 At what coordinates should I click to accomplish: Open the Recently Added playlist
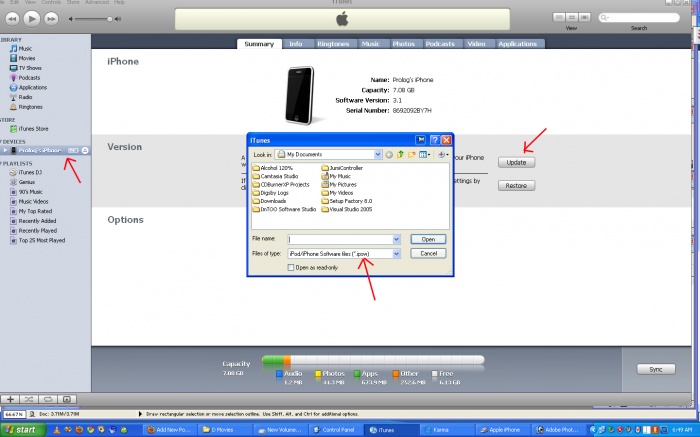pyautogui.click(x=38, y=221)
